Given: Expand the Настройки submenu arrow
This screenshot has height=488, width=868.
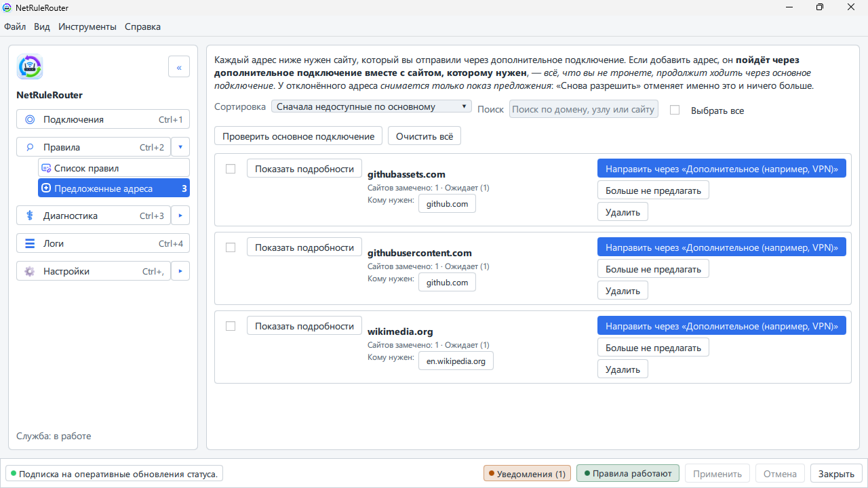Looking at the screenshot, I should [180, 271].
